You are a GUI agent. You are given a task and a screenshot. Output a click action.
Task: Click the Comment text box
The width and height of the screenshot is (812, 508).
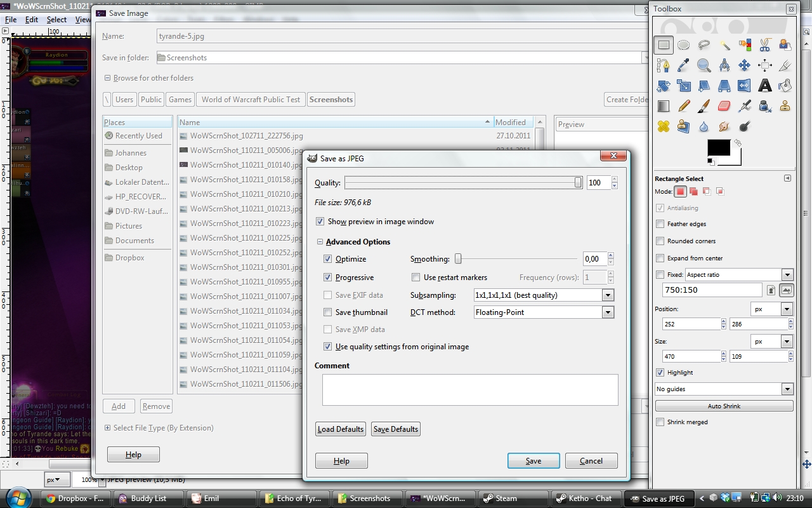pos(469,389)
